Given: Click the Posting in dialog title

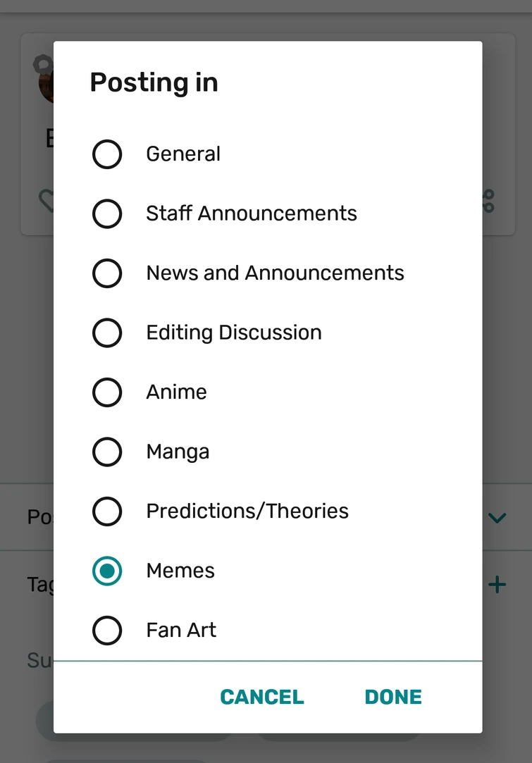Looking at the screenshot, I should [x=154, y=82].
